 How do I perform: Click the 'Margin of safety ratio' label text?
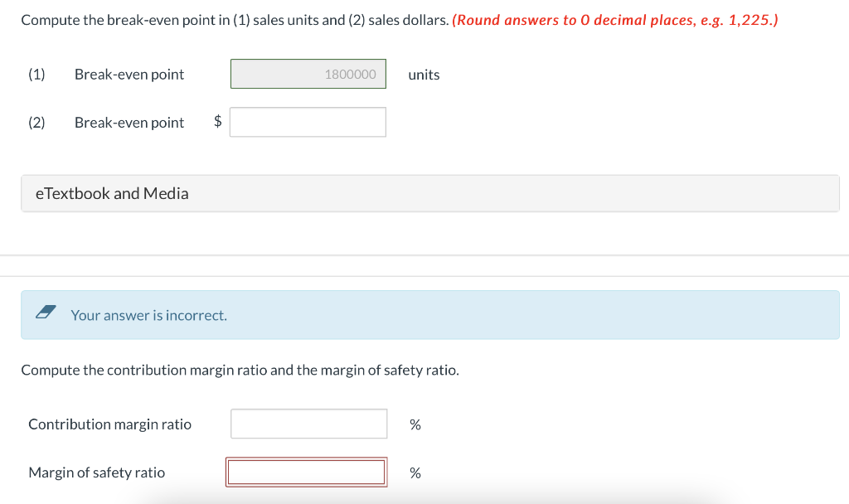96,472
